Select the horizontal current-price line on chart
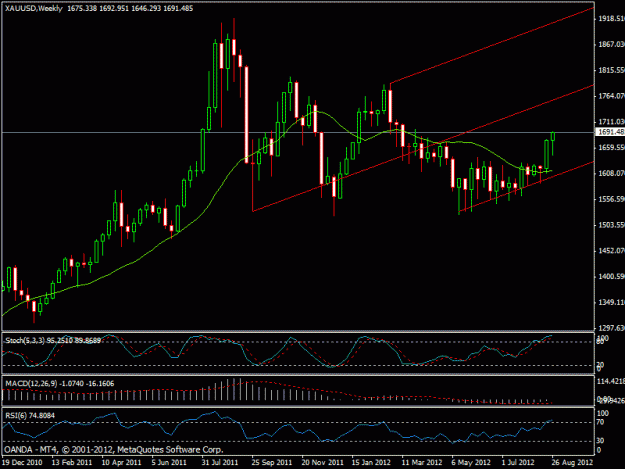Viewport: 625px width, 469px height. [x=298, y=132]
